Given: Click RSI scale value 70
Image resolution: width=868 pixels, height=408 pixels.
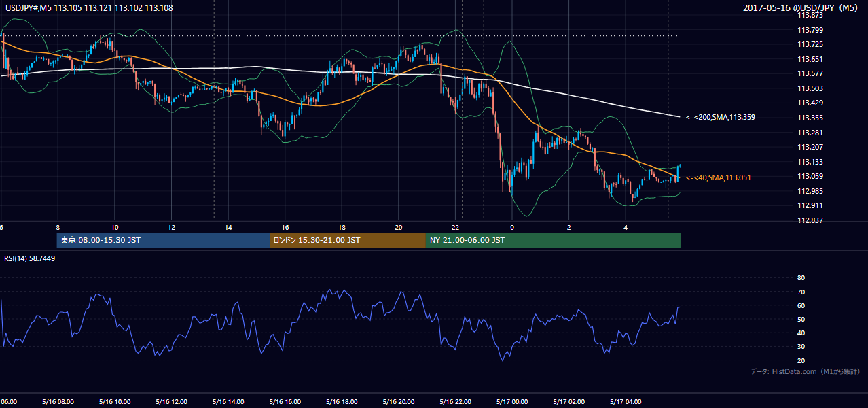Looking at the screenshot, I should [801, 292].
